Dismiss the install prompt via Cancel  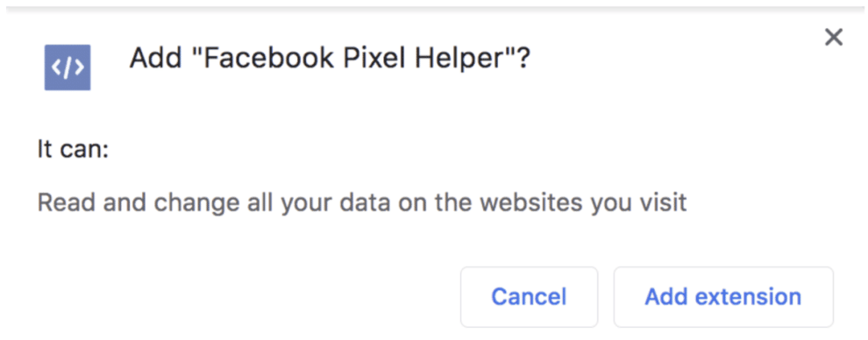point(530,297)
